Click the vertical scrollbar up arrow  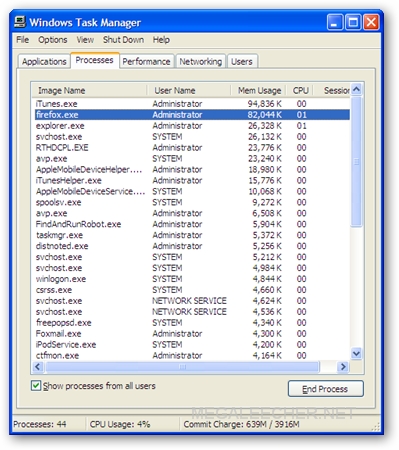point(356,89)
